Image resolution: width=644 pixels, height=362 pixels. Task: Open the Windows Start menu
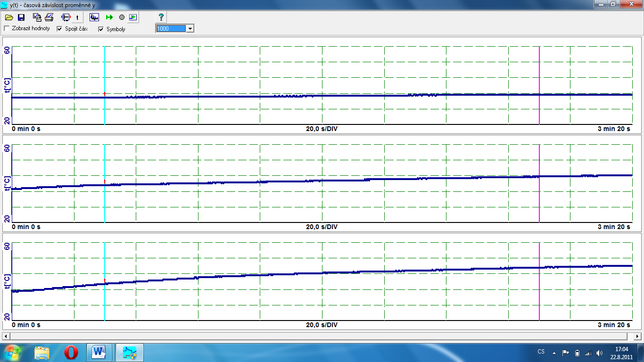point(12,353)
